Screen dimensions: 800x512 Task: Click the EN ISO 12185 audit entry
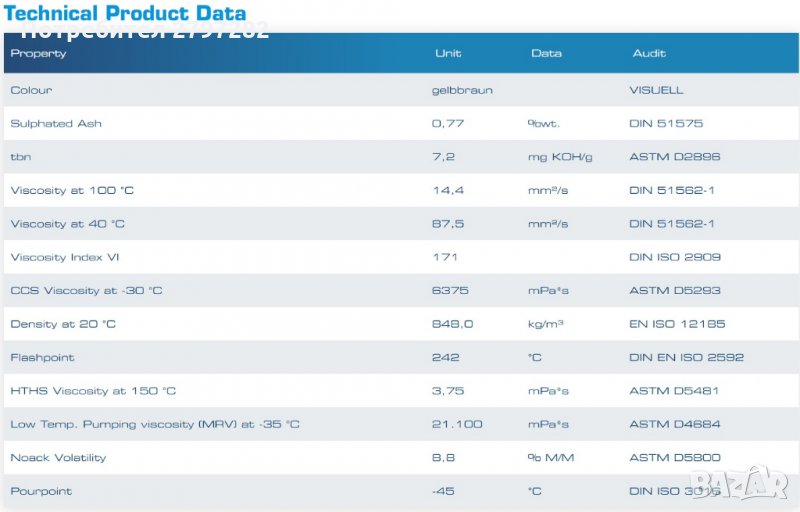pos(677,324)
